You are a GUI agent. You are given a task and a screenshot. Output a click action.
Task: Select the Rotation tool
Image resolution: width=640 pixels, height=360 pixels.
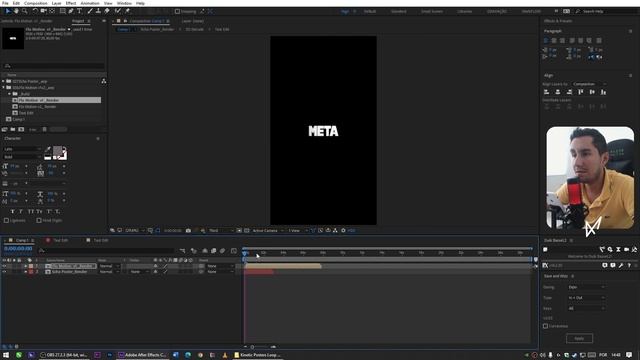[35, 11]
